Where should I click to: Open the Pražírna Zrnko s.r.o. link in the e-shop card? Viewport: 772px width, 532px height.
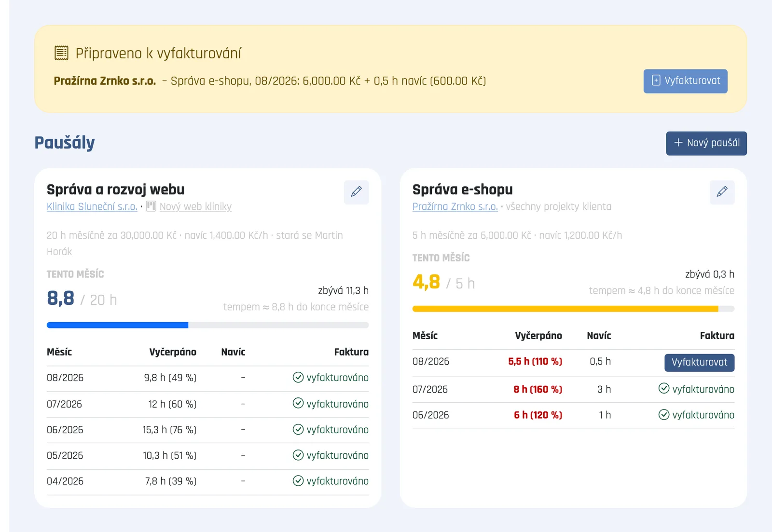pos(455,206)
